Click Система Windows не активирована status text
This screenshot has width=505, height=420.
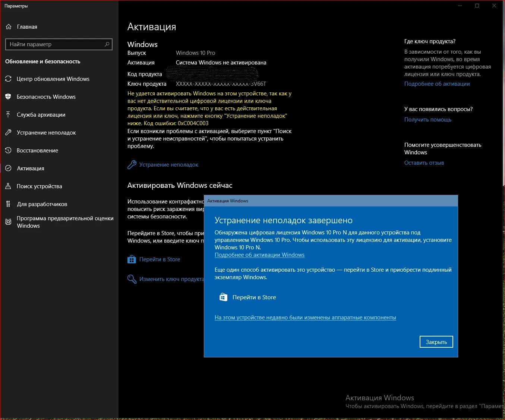coord(221,63)
